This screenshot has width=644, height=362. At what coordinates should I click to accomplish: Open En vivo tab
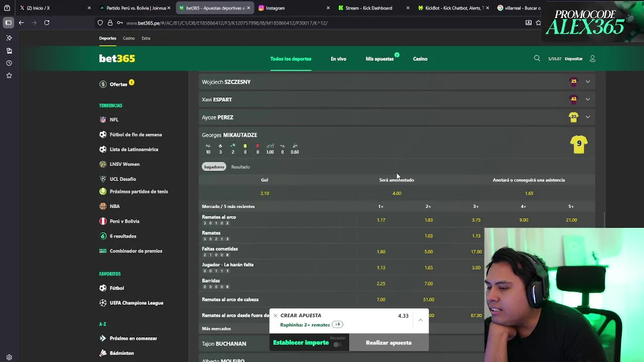pyautogui.click(x=339, y=59)
